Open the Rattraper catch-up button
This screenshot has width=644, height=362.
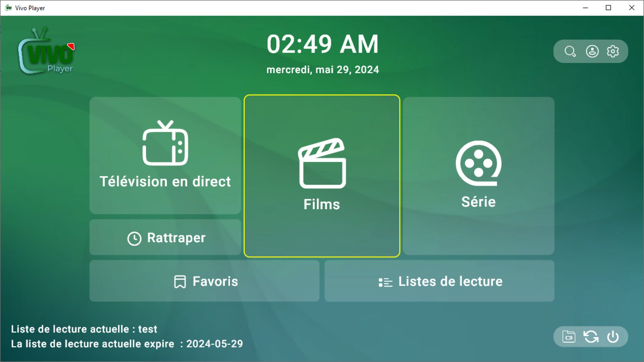coord(165,238)
